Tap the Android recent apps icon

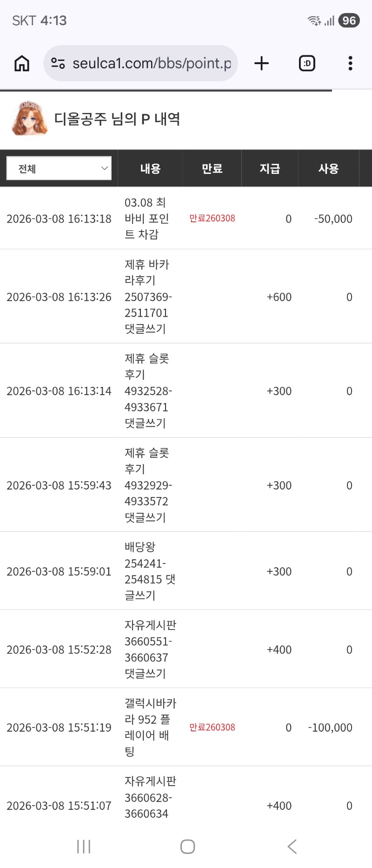pyautogui.click(x=84, y=847)
